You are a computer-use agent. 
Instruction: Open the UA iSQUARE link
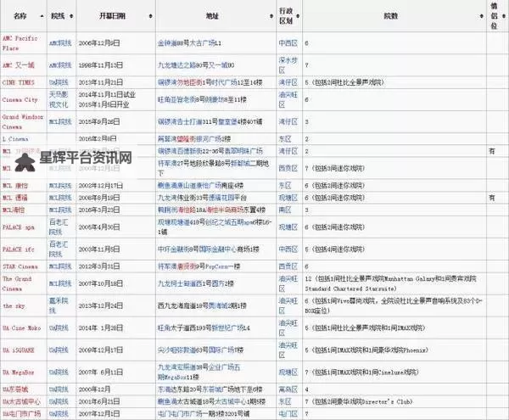[x=19, y=350]
